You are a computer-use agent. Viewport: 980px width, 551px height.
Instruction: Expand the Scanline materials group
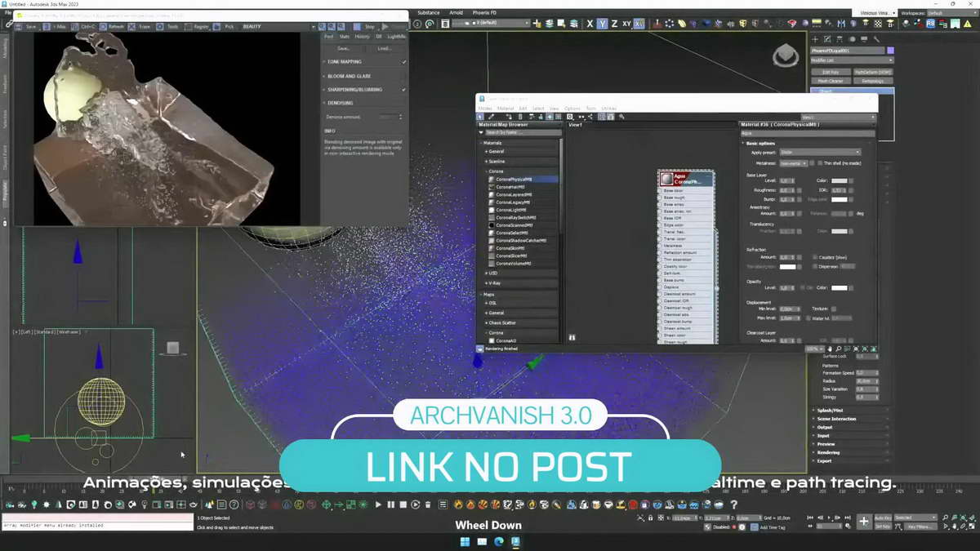click(x=497, y=161)
